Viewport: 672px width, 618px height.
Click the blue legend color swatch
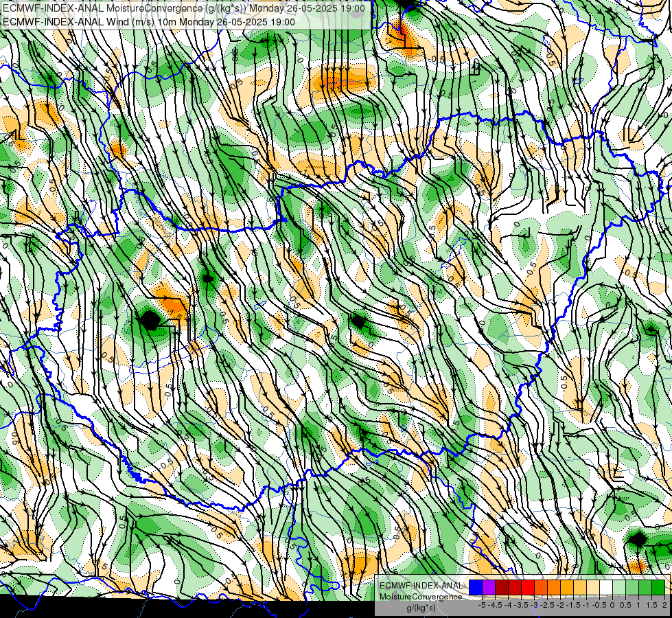click(476, 588)
